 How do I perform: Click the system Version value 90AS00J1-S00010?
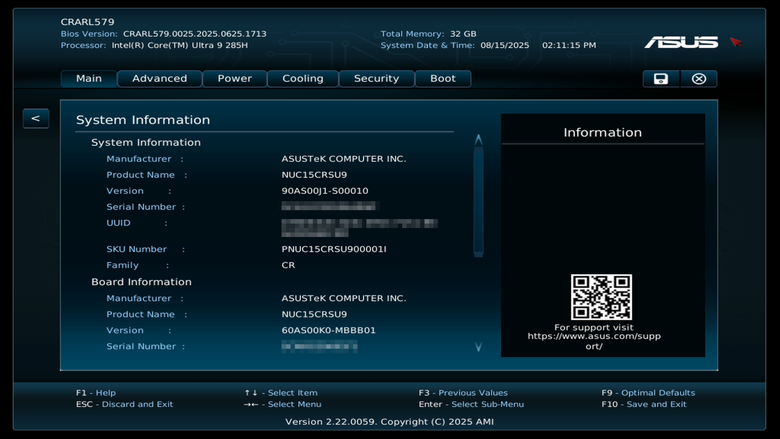[325, 191]
